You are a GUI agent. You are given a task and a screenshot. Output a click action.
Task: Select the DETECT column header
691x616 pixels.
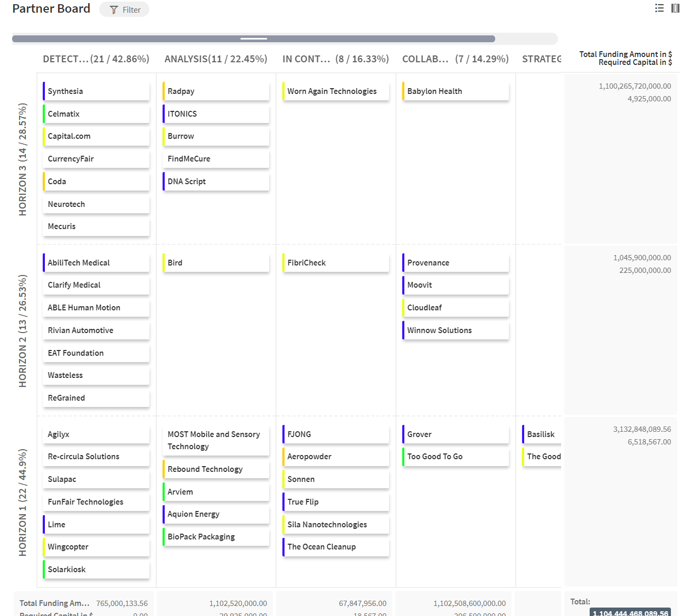(x=96, y=59)
